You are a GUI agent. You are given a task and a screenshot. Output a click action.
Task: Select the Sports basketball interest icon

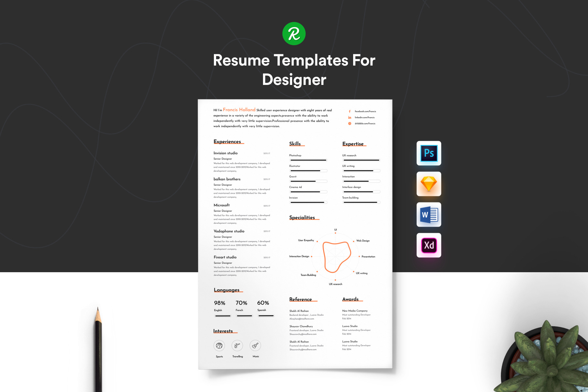[x=219, y=346]
